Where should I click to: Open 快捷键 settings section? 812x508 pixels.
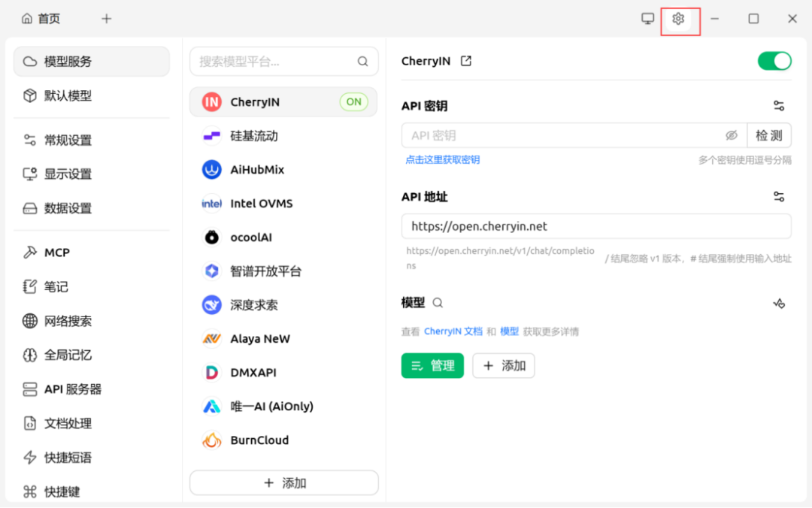click(92, 491)
